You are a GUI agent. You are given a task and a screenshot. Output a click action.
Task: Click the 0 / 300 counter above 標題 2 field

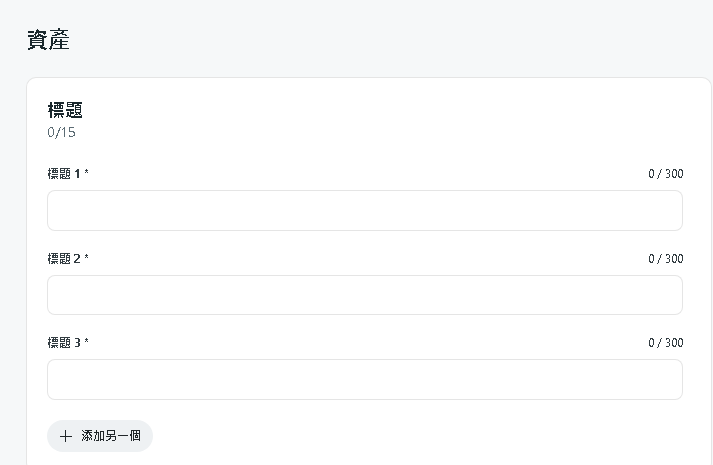pos(665,259)
